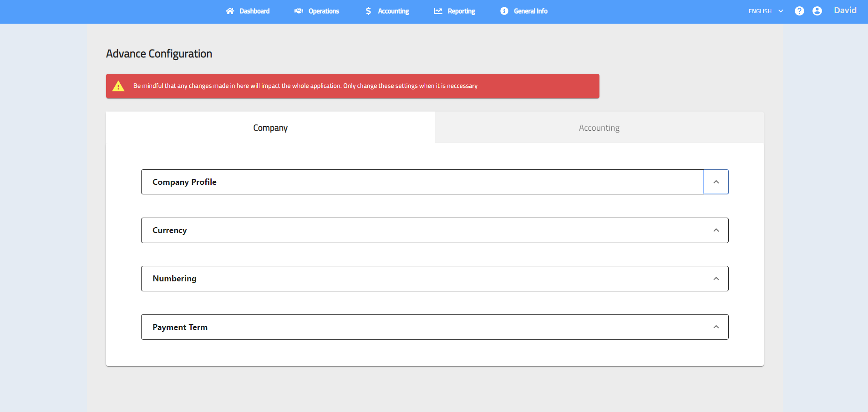868x412 pixels.
Task: Toggle Company Profile section chevron
Action: click(x=716, y=182)
